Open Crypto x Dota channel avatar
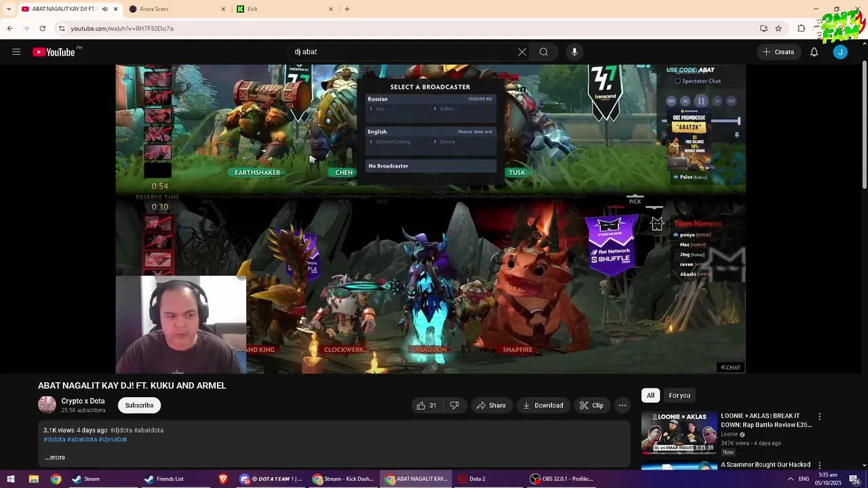Screen dimensions: 868x488 click(47, 405)
